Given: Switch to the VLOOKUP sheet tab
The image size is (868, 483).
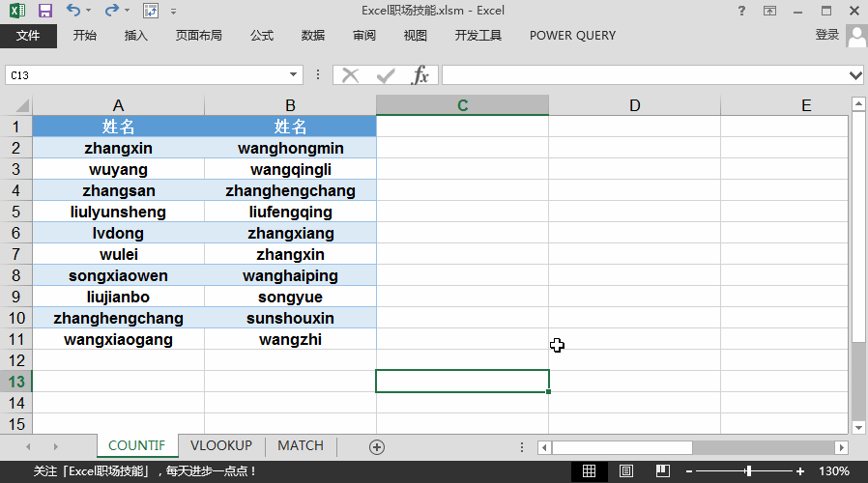Looking at the screenshot, I should (x=221, y=446).
